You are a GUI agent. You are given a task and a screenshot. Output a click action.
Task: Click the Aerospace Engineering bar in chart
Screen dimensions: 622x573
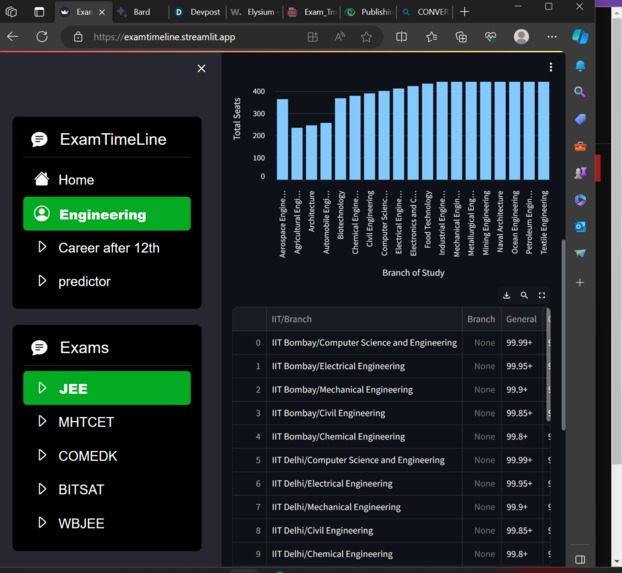[x=282, y=139]
